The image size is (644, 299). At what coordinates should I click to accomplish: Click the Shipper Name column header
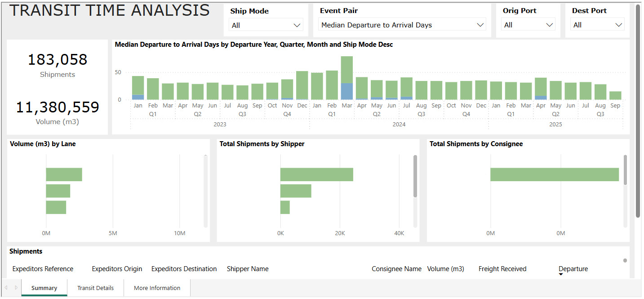tap(248, 269)
